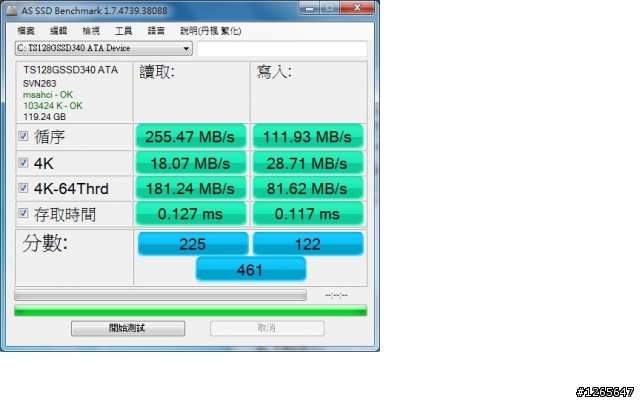640x400 pixels.
Task: Click the 開始測試 start button
Action: (x=128, y=328)
